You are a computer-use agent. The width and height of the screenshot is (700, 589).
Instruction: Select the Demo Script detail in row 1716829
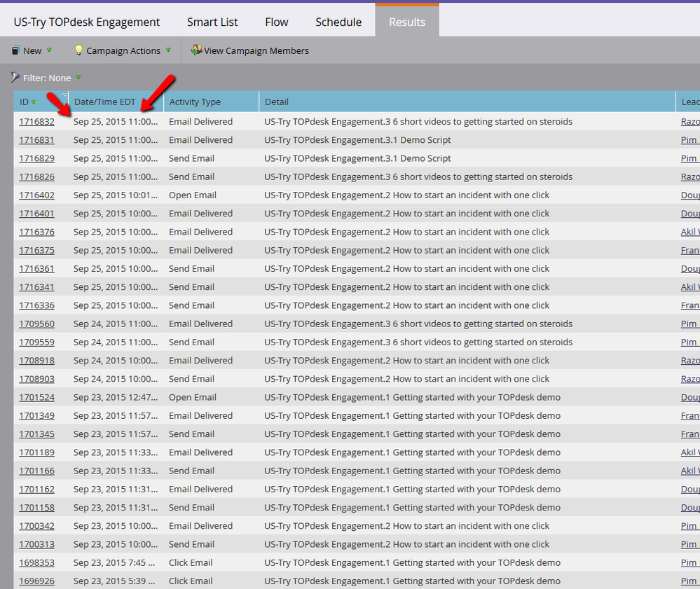(x=357, y=158)
